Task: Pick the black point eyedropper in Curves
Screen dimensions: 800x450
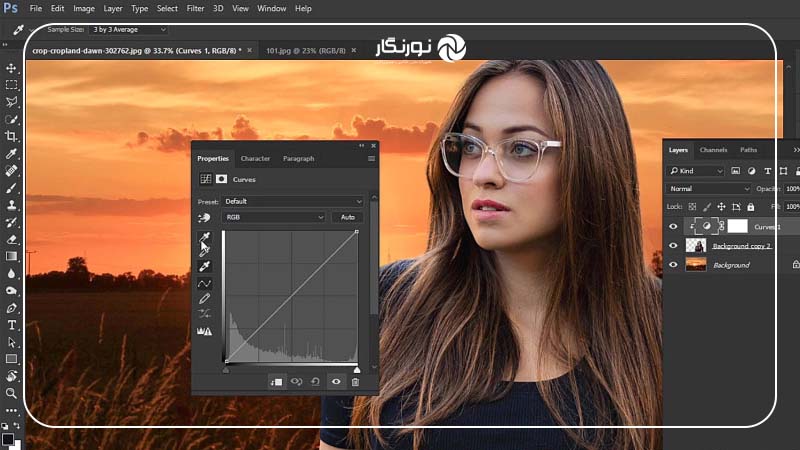Action: (205, 237)
